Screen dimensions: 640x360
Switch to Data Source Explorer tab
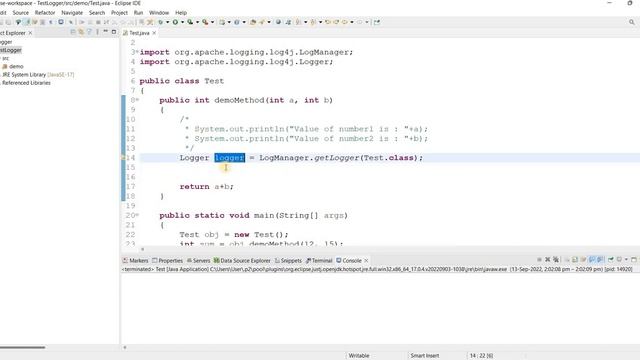(242, 260)
